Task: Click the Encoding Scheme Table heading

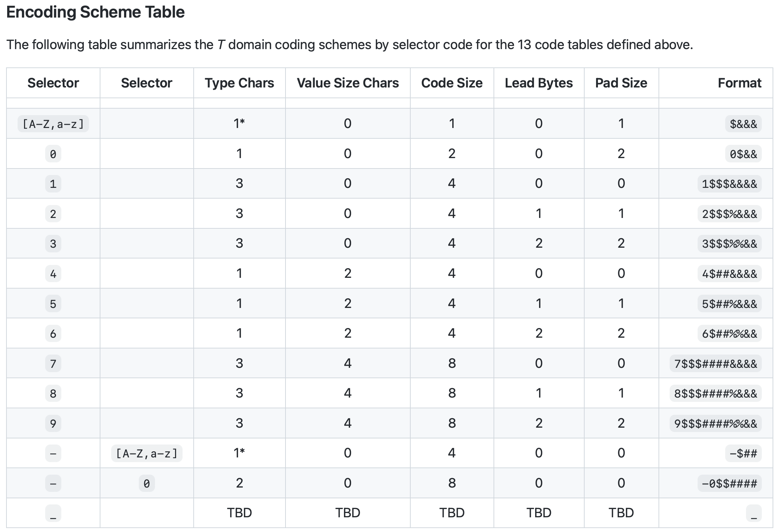Action: coord(95,12)
